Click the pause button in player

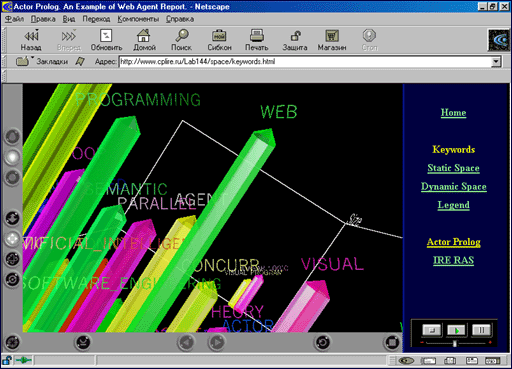(481, 330)
